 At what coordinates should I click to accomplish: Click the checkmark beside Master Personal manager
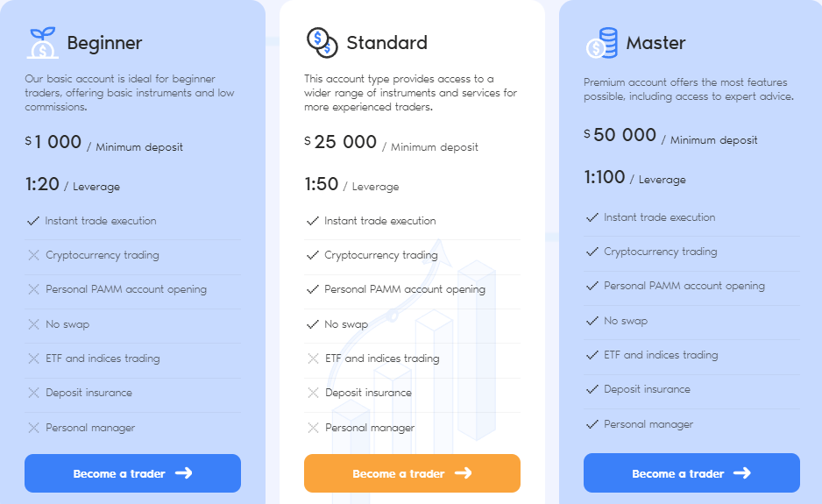592,424
